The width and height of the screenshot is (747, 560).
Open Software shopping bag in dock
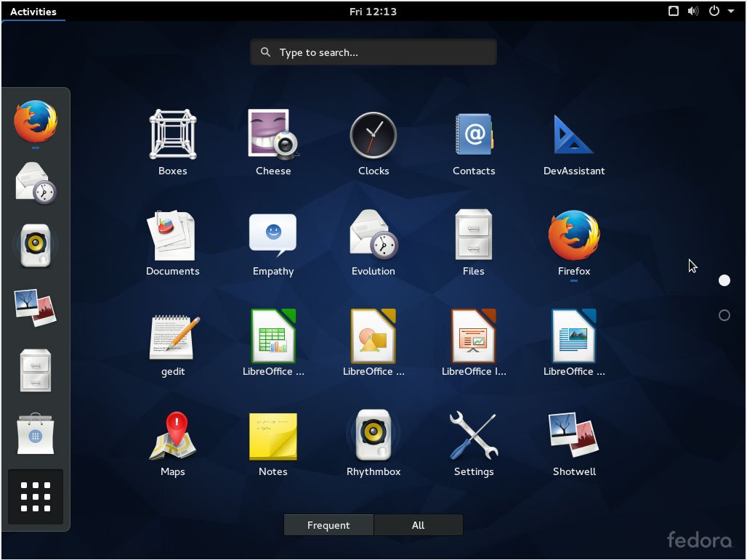[36, 434]
